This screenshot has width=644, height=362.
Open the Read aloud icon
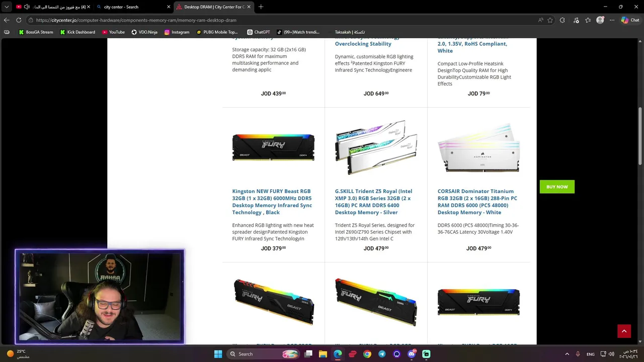pyautogui.click(x=541, y=20)
